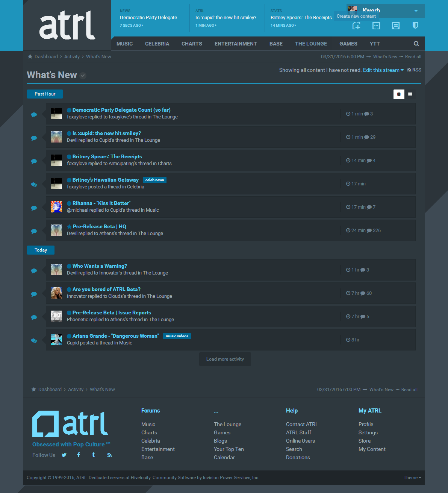Click unread dot for Britney Spears: The Receipts
This screenshot has width=448, height=493.
pos(69,157)
